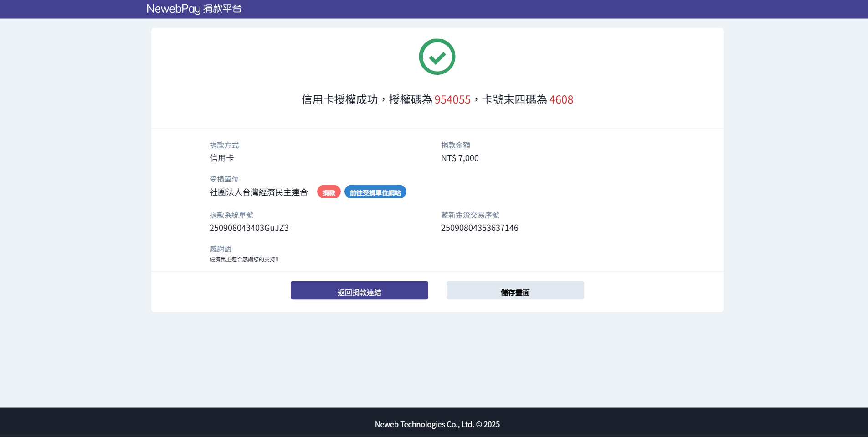Click donation order number 250908043403GuJZ3
The image size is (868, 437).
click(x=249, y=228)
